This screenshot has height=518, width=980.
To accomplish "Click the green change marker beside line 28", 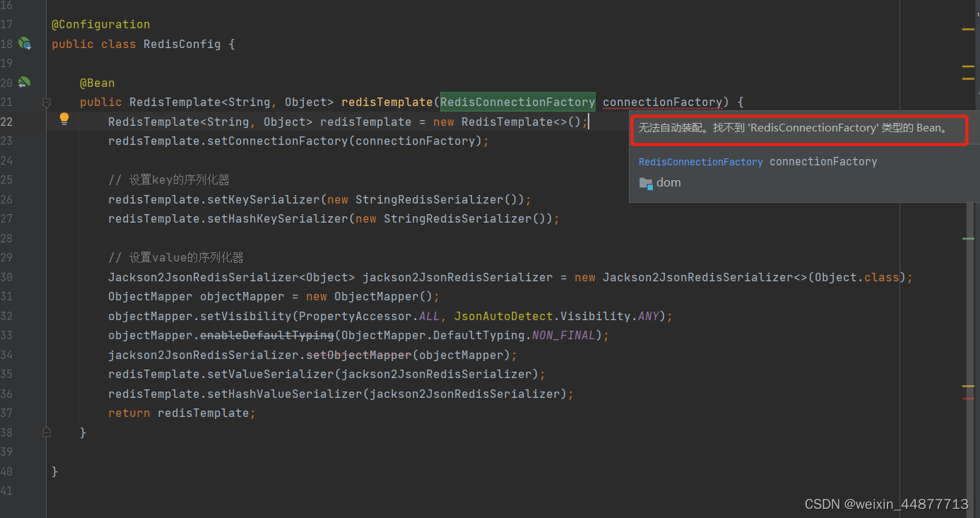I will coord(967,239).
